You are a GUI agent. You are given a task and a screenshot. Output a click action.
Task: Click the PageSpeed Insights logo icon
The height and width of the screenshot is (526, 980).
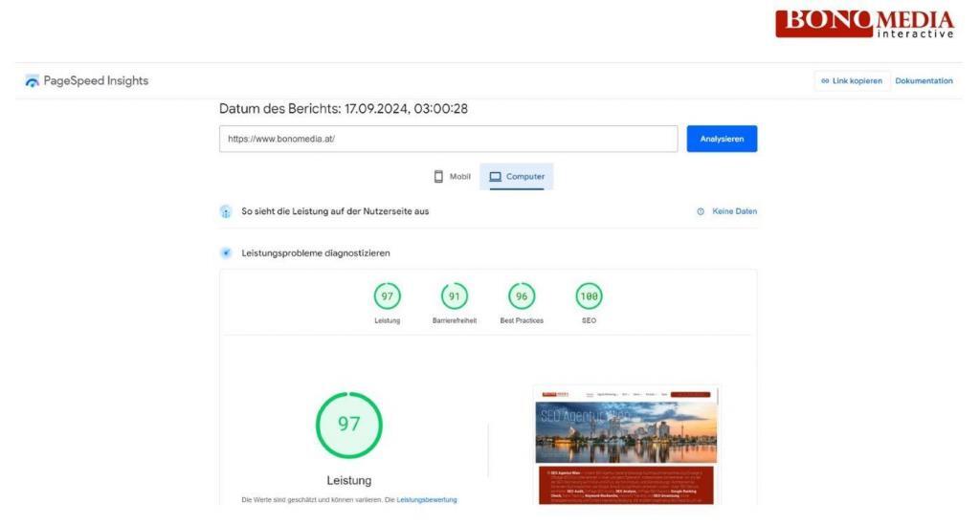click(x=32, y=80)
